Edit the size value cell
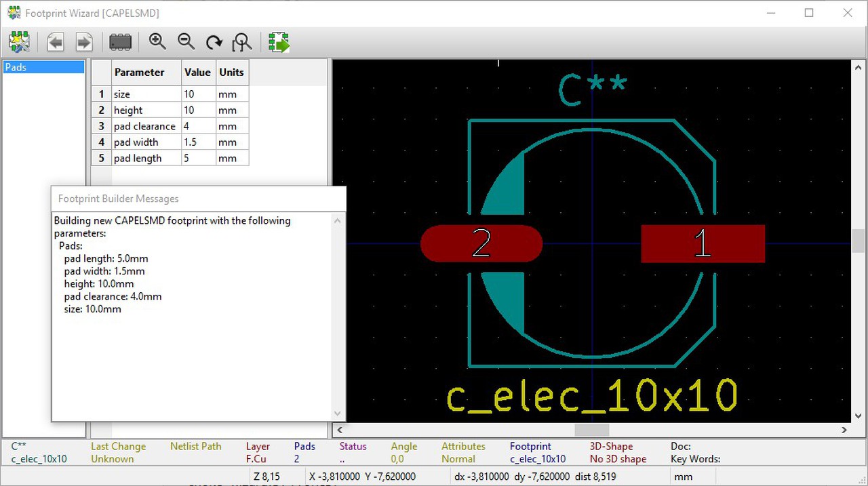The height and width of the screenshot is (486, 868). click(199, 94)
